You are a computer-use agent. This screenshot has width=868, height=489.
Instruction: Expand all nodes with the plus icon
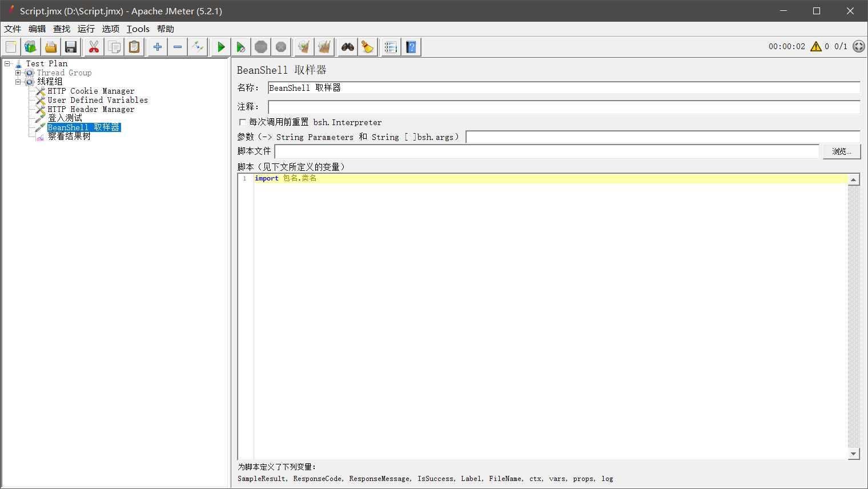coord(158,47)
